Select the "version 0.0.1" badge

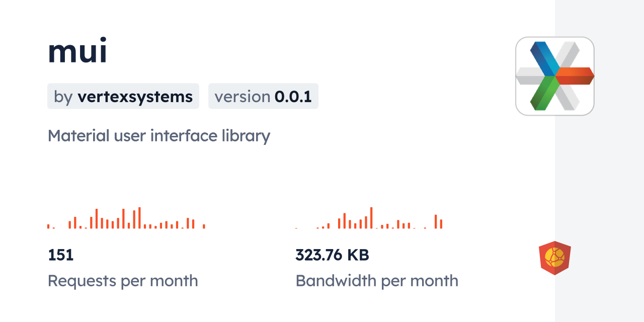coord(263,96)
